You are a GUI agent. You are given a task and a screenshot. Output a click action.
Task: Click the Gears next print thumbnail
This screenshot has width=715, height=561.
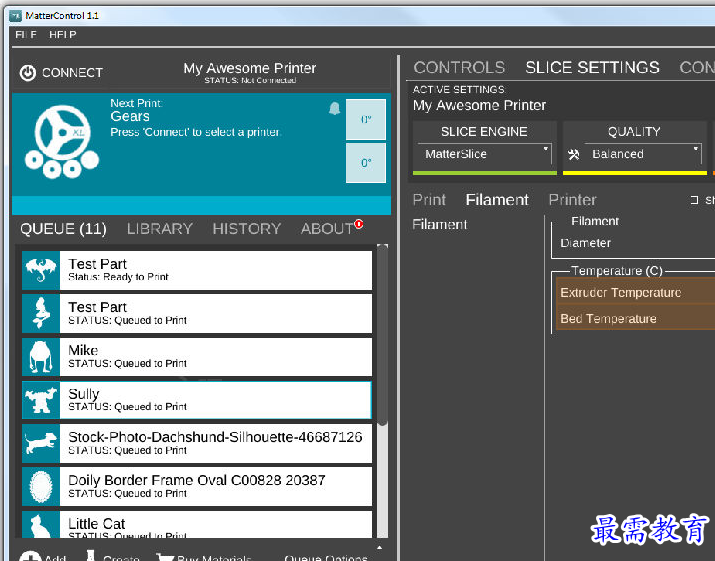pos(62,142)
